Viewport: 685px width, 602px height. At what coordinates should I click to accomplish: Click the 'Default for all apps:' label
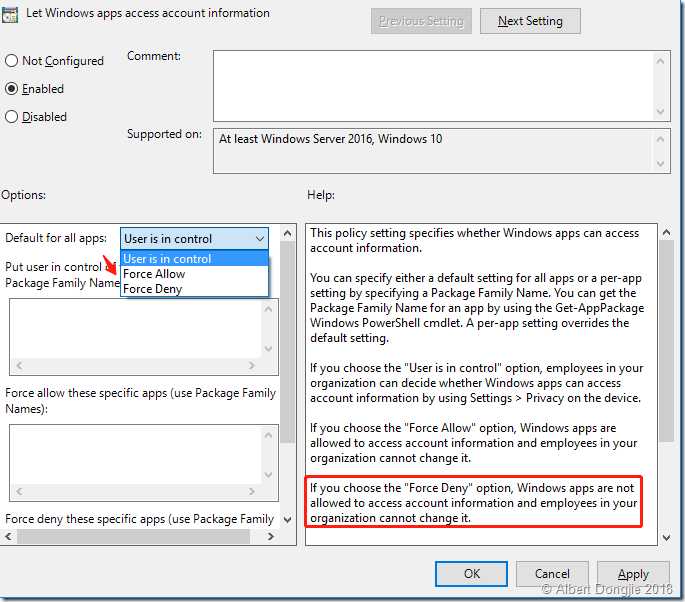56,238
